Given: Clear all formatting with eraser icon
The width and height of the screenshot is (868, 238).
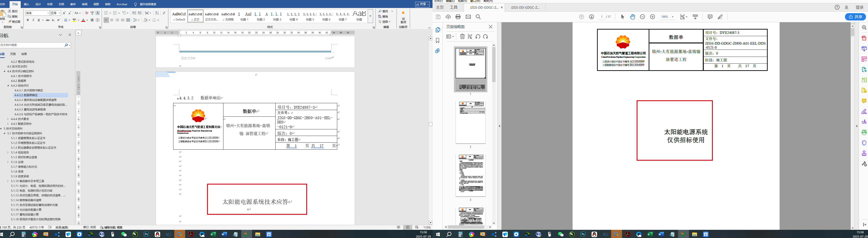Looking at the screenshot, I should [87, 13].
